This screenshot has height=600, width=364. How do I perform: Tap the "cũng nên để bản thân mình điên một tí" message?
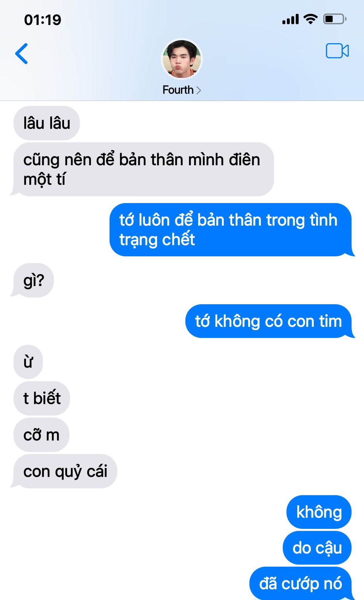pos(142,169)
